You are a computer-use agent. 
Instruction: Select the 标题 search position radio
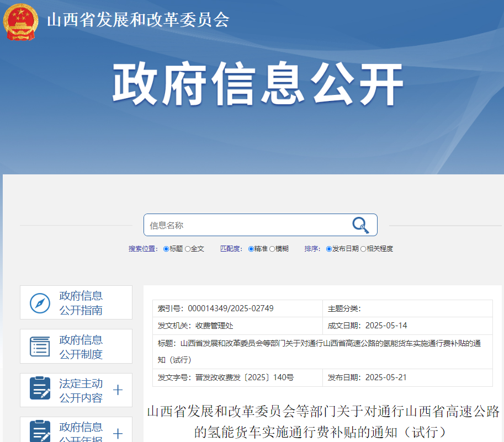point(166,249)
